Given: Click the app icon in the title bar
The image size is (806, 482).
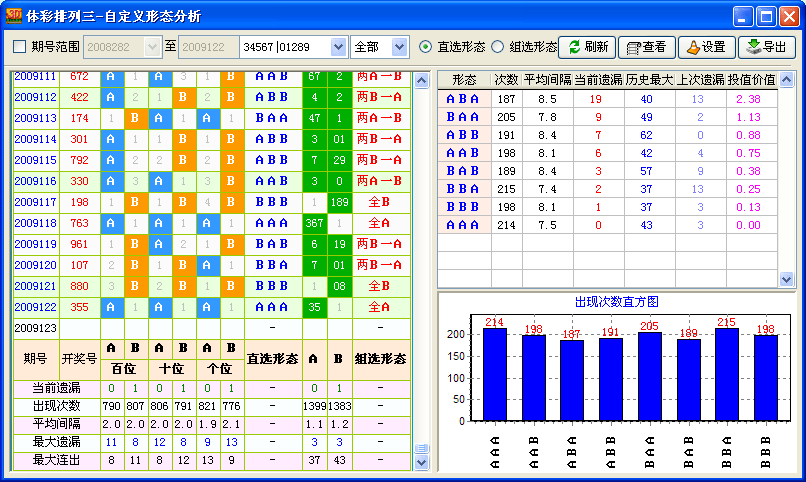Looking at the screenshot, I should tap(15, 16).
